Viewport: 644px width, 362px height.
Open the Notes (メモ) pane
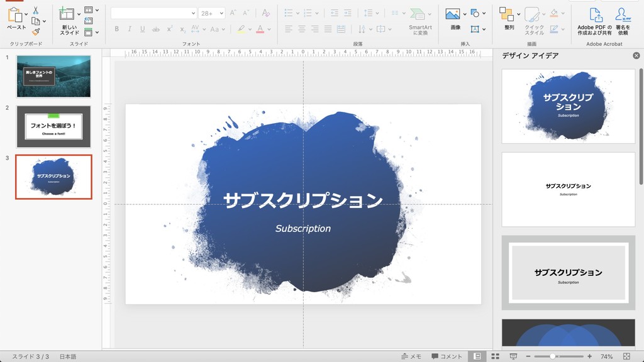[x=411, y=356]
